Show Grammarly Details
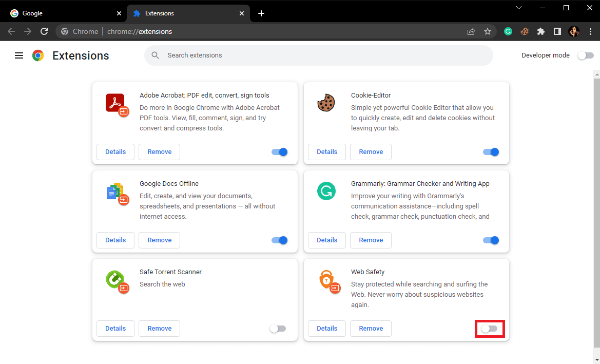Viewport: 600px width, 364px height. (327, 240)
